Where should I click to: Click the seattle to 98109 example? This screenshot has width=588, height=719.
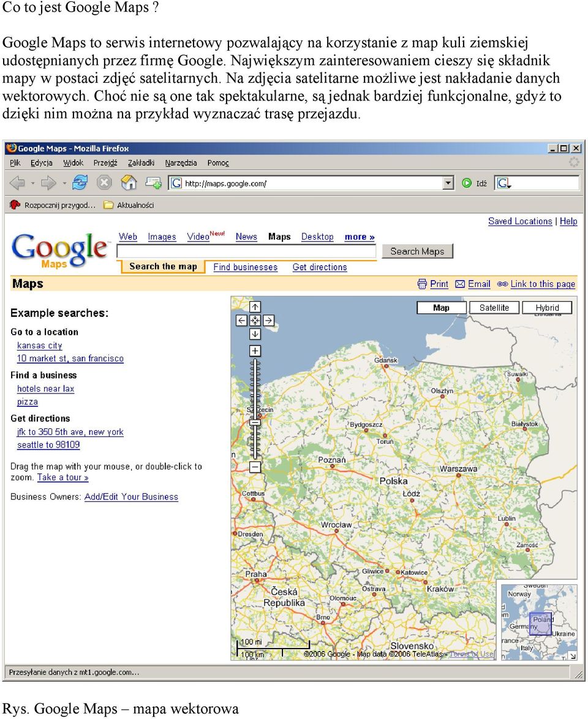48,444
